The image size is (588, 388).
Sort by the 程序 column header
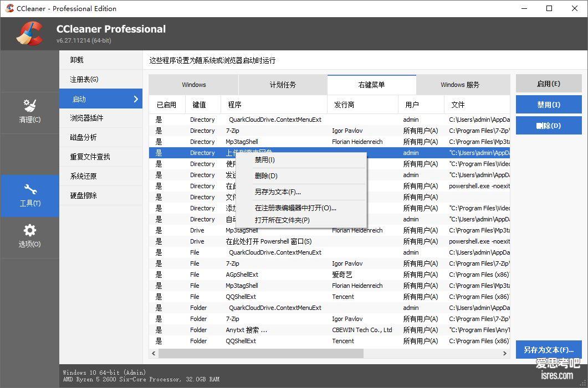coord(274,105)
